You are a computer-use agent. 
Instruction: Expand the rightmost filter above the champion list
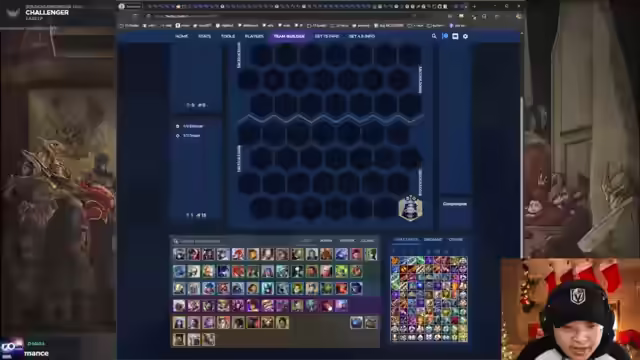[367, 241]
